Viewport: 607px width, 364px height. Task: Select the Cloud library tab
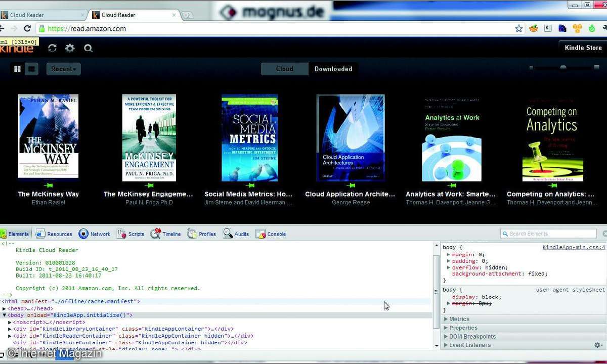coord(284,69)
